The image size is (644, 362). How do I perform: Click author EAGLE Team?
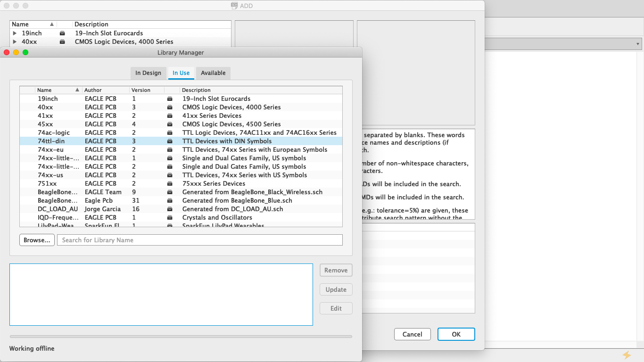(x=103, y=192)
